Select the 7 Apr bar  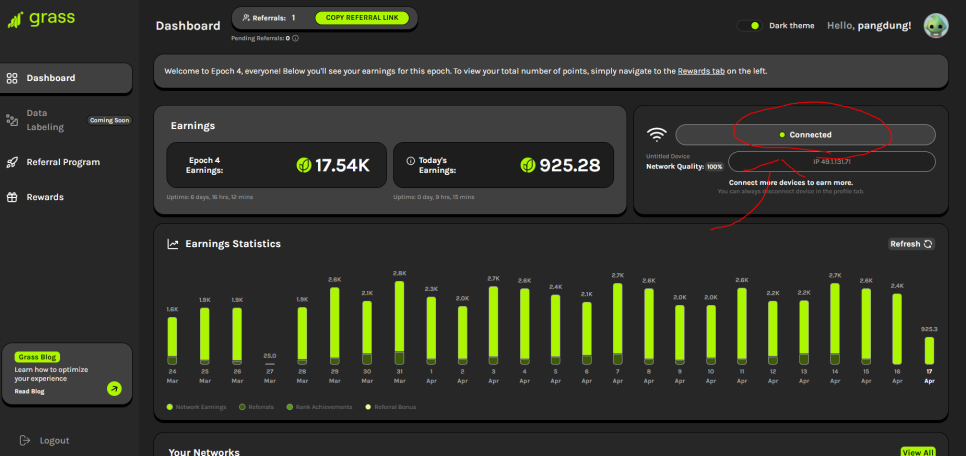coord(617,324)
